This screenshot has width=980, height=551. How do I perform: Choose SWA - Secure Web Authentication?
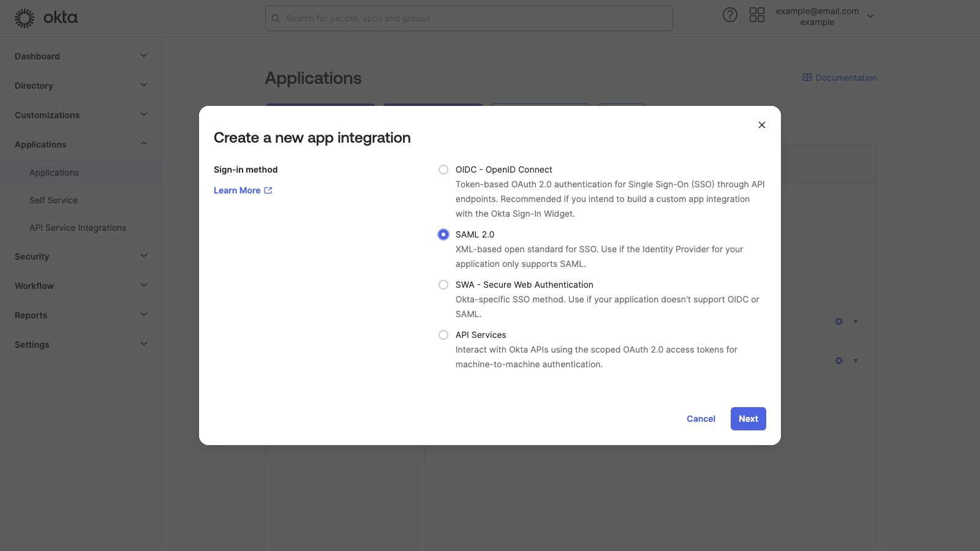443,285
